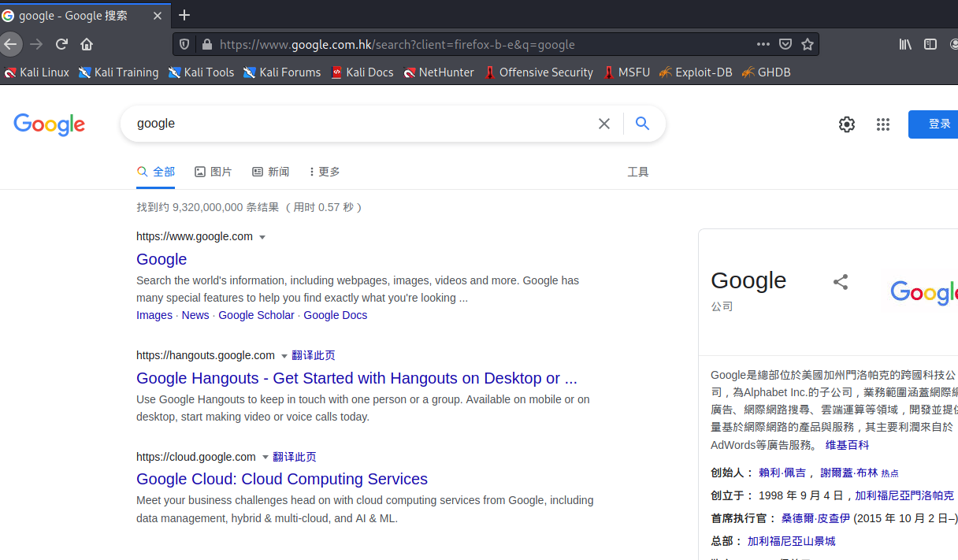Click the Google Docs sitelink
This screenshot has width=958, height=560.
coord(336,315)
